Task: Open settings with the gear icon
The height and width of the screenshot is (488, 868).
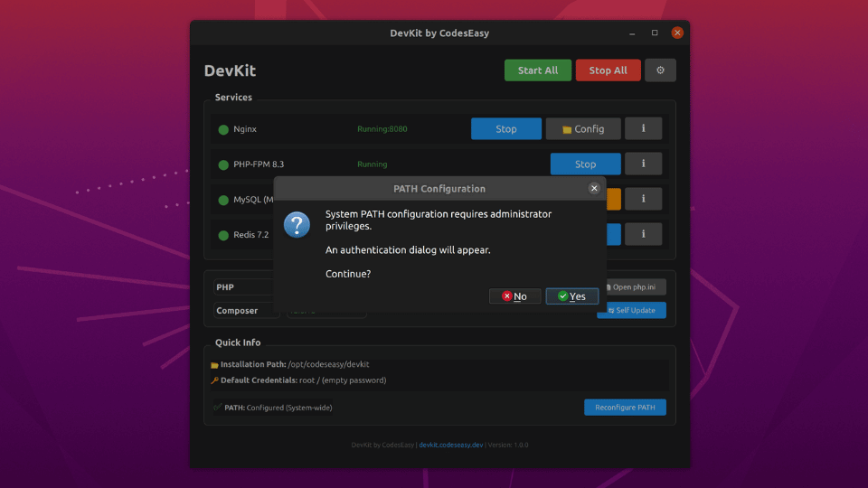Action: (x=660, y=70)
